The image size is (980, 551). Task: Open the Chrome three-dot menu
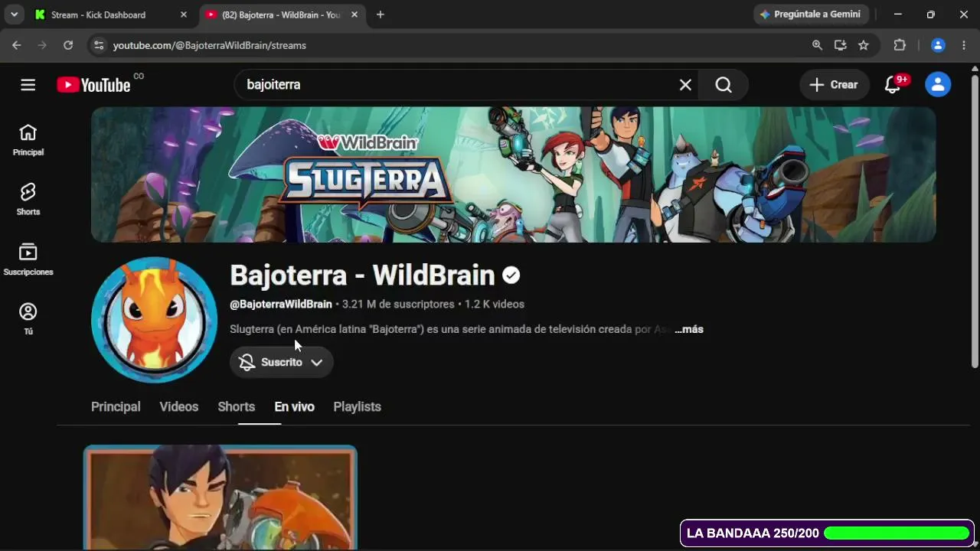tap(964, 45)
